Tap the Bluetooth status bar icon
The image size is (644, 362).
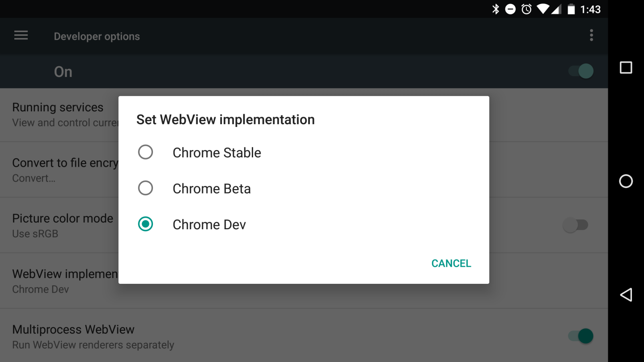pos(496,9)
